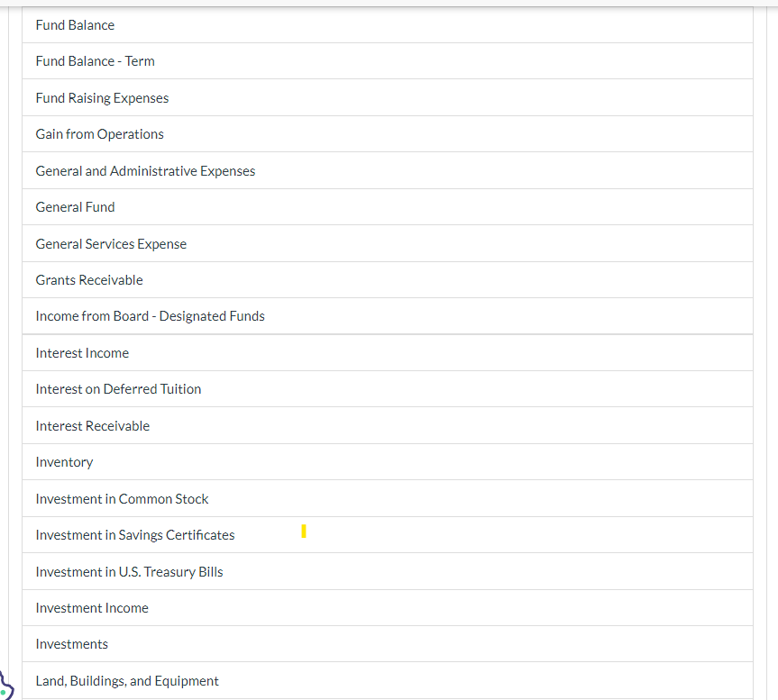Open the Interest Income account
This screenshot has height=700, width=778.
[82, 352]
